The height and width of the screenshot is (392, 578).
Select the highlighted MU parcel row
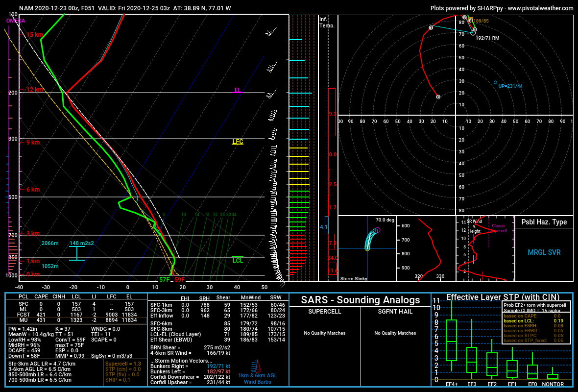76,320
